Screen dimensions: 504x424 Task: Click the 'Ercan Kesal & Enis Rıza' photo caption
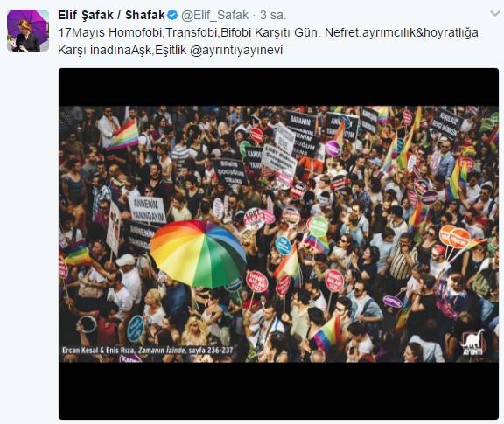(148, 350)
